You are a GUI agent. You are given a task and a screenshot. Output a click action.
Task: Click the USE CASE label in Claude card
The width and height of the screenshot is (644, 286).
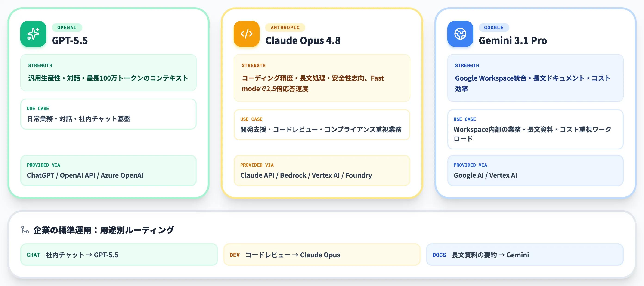251,119
